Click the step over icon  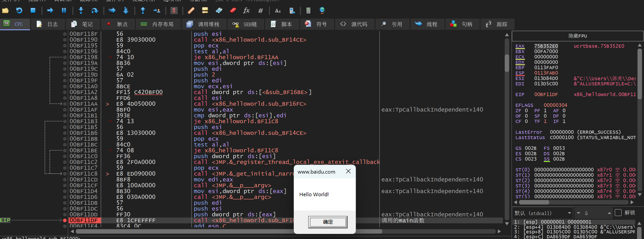pyautogui.click(x=94, y=10)
